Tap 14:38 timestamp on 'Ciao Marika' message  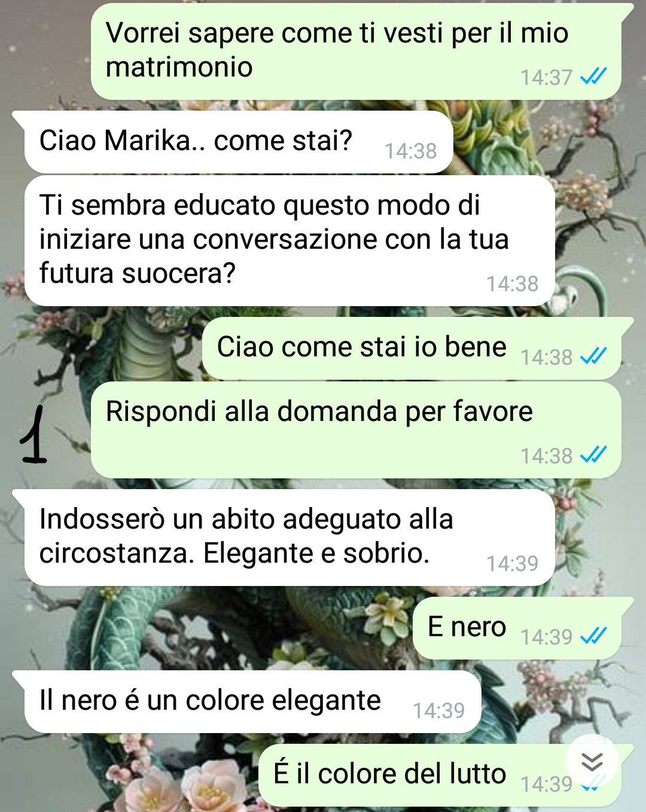click(410, 151)
